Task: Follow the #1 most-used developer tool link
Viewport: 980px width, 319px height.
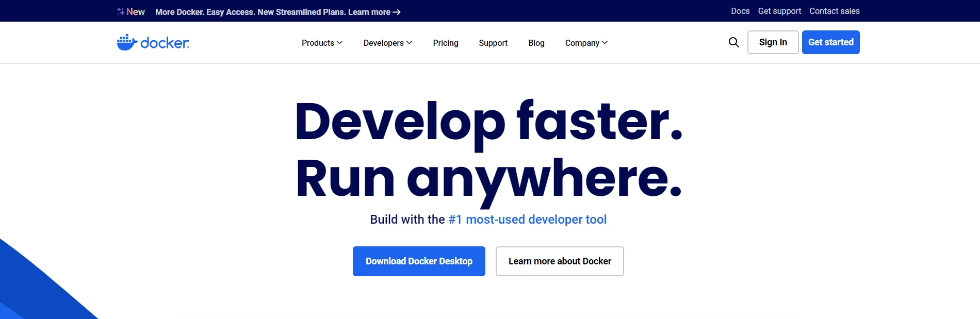Action: 527,220
